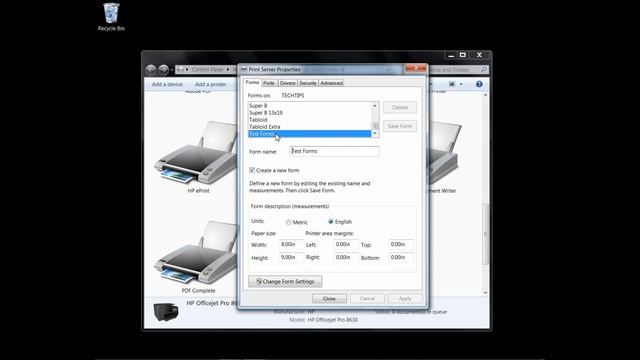Click Add a printer in toolbar
This screenshot has height=360, width=640.
point(211,84)
